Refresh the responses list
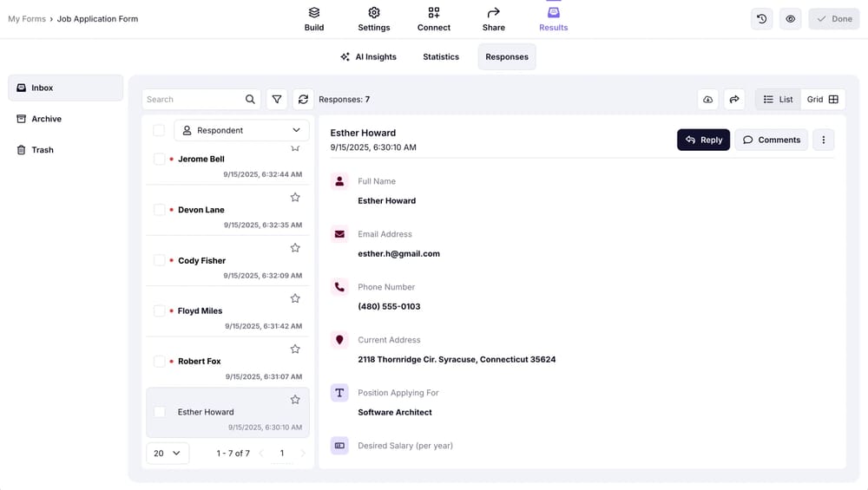The image size is (868, 490). tap(303, 100)
